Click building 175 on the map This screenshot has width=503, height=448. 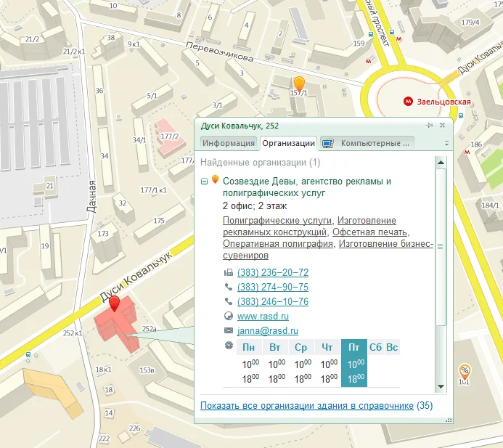click(x=160, y=221)
